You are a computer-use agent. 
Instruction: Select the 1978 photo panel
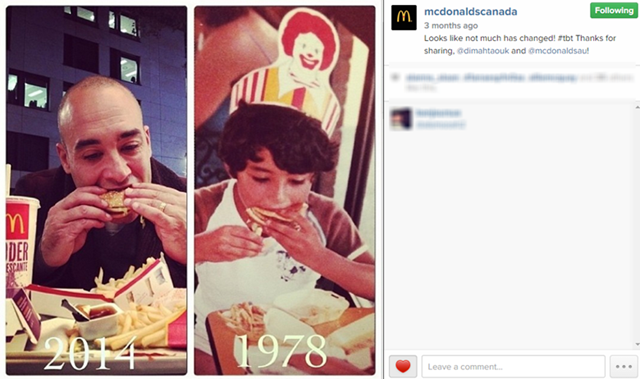(x=284, y=190)
